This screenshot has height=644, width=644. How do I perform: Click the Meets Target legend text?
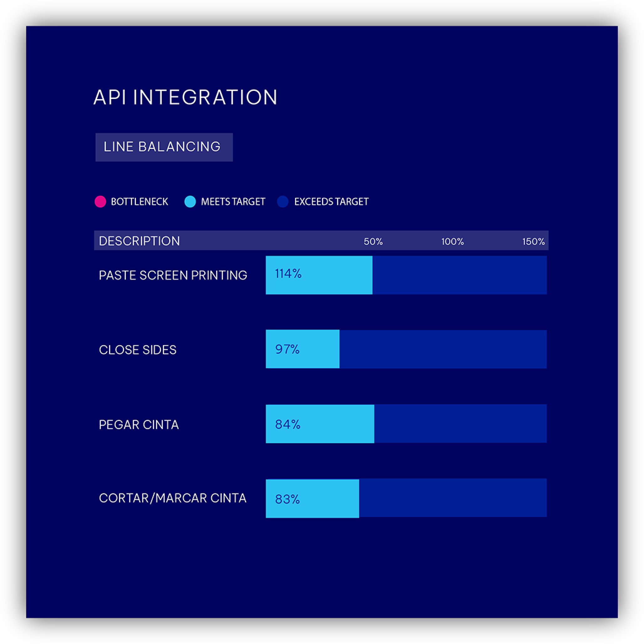point(233,202)
